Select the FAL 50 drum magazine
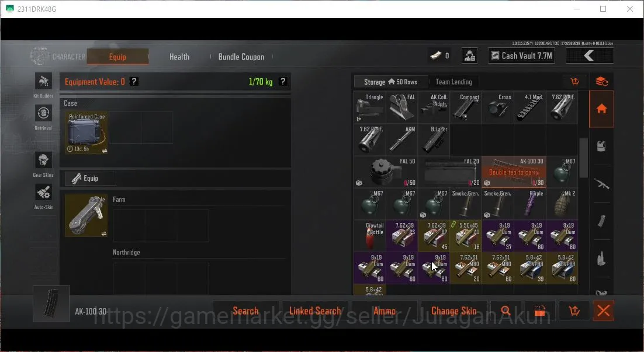This screenshot has width=644, height=352. pos(386,172)
